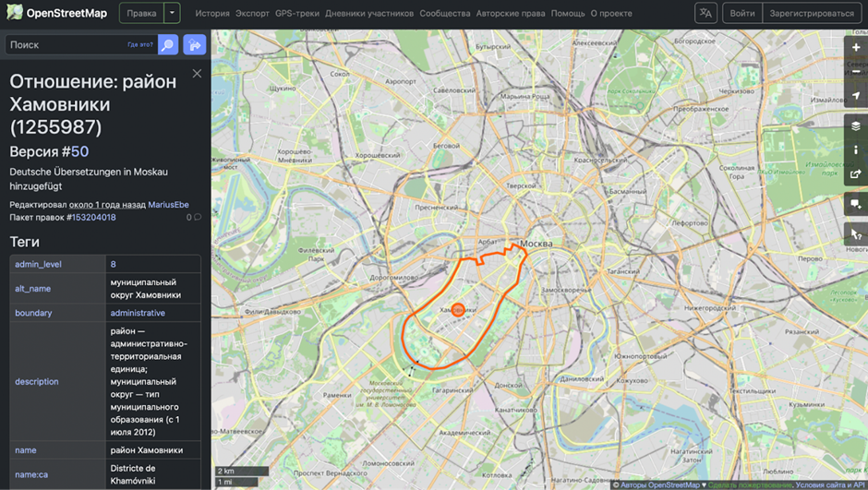This screenshot has width=868, height=490.
Task: Click the description tag key
Action: (x=37, y=382)
